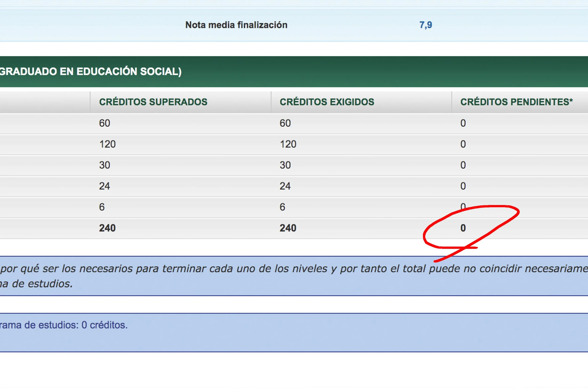Select the CRÉDITOS SUPERADOS column header
Image resolution: width=588 pixels, height=388 pixels.
pyautogui.click(x=153, y=102)
